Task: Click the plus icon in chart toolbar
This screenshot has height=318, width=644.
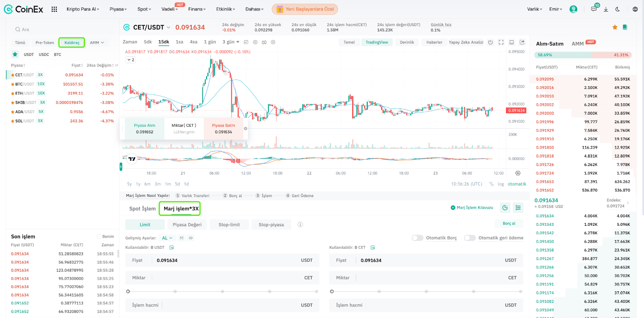Action: point(273,42)
